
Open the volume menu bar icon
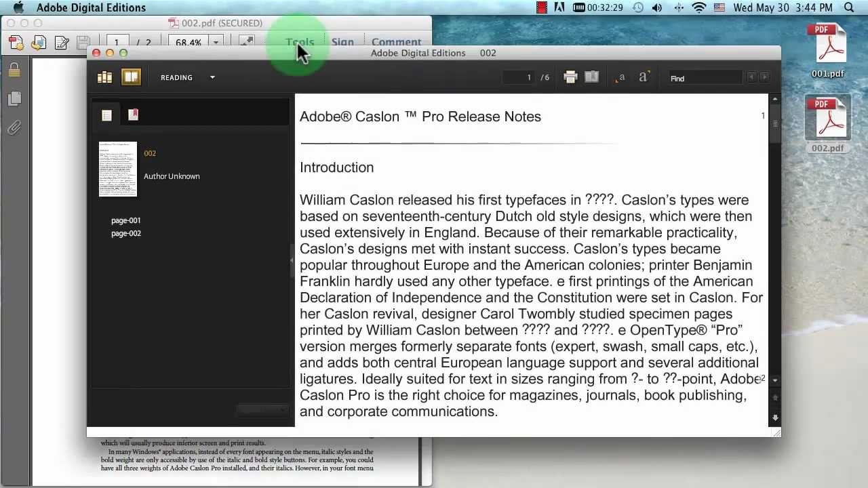(657, 7)
